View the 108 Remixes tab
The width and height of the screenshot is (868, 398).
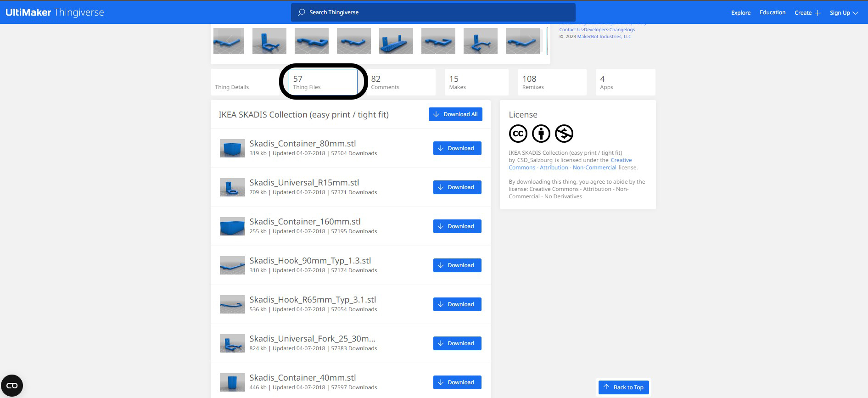pyautogui.click(x=552, y=82)
